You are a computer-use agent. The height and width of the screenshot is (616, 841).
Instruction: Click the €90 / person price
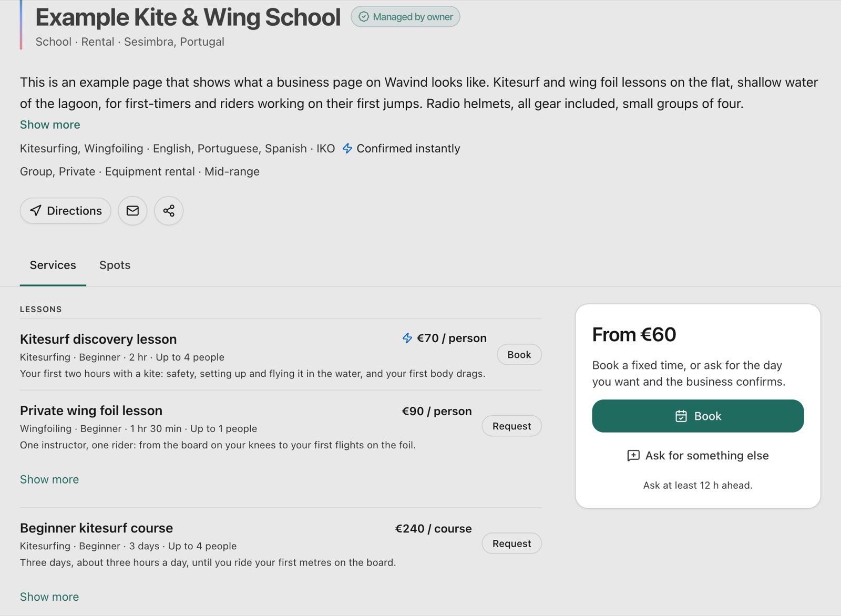point(437,412)
